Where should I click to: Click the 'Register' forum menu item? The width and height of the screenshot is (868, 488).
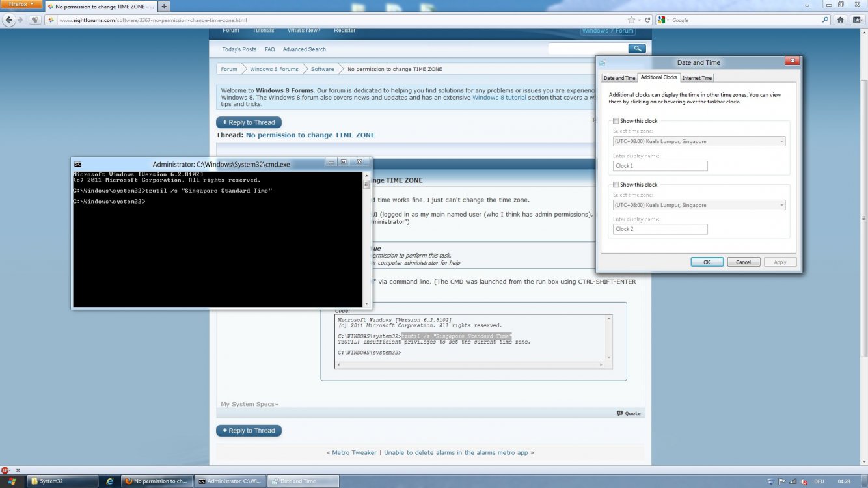(345, 30)
